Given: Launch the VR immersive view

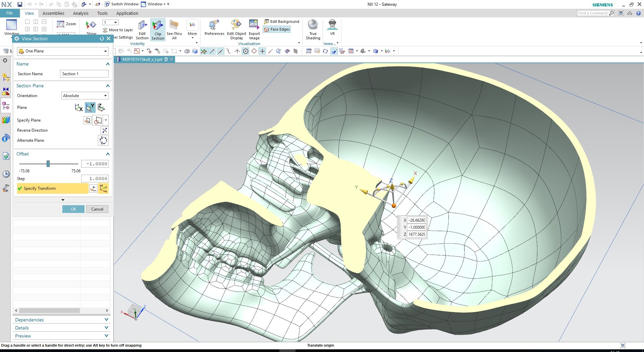Looking at the screenshot, I should 332,28.
